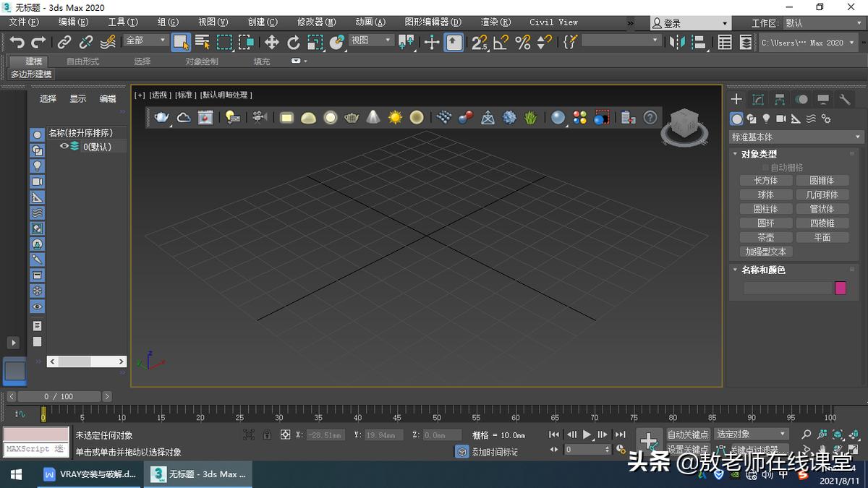
Task: Open the 渲染 menu
Action: (x=495, y=22)
